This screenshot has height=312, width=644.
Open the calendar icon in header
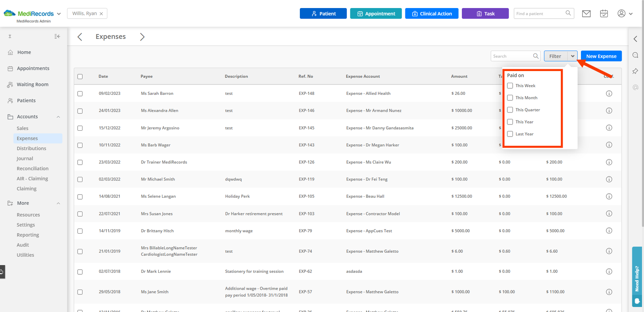(604, 14)
